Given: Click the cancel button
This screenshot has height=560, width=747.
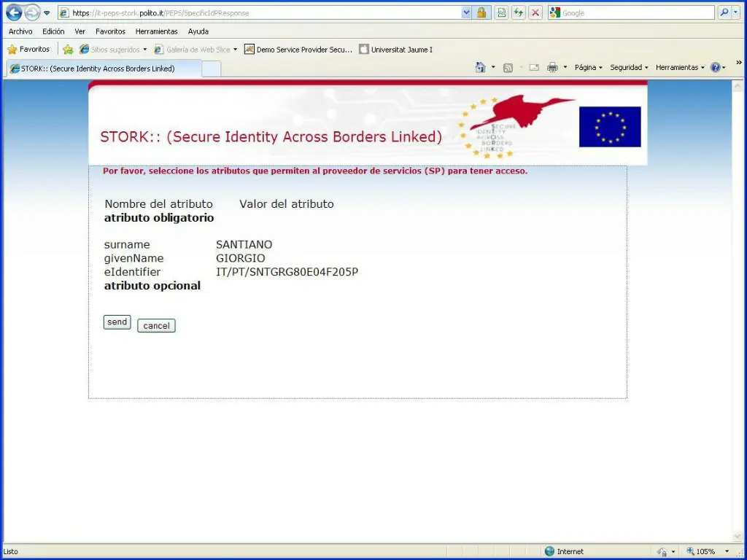Looking at the screenshot, I should coord(156,326).
